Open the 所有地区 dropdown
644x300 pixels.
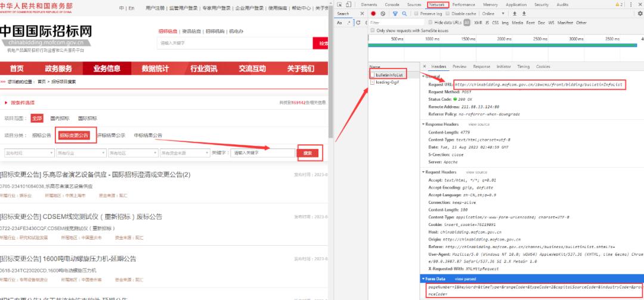[134, 153]
